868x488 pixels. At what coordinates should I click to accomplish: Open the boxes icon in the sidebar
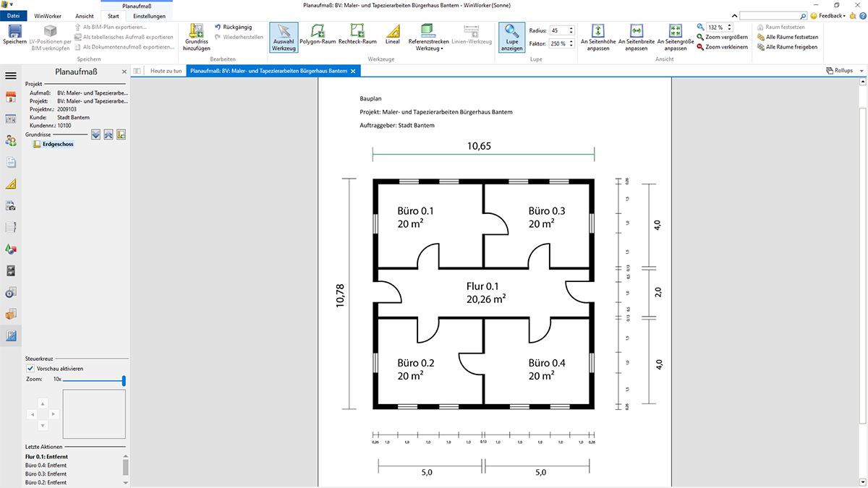(11, 314)
